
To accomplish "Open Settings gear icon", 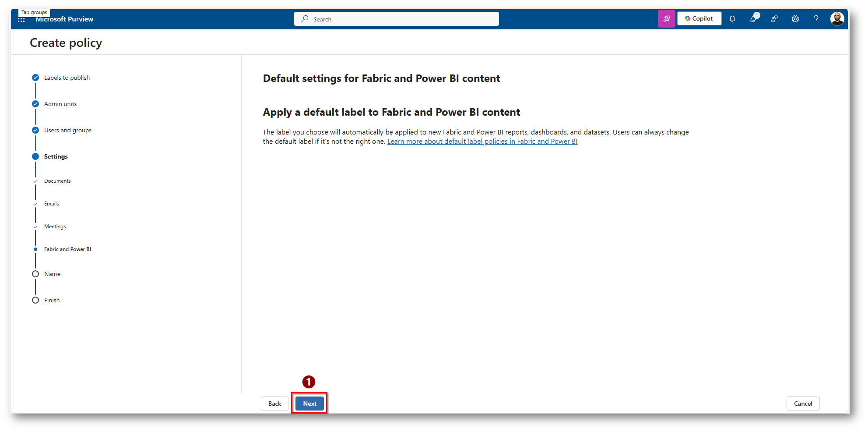I will click(x=795, y=19).
